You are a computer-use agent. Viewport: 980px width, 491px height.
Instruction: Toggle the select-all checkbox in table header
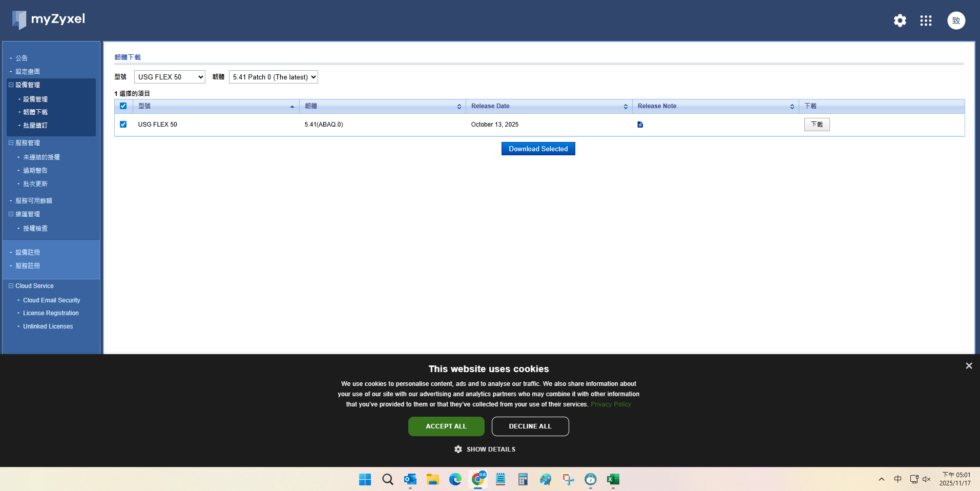[123, 106]
